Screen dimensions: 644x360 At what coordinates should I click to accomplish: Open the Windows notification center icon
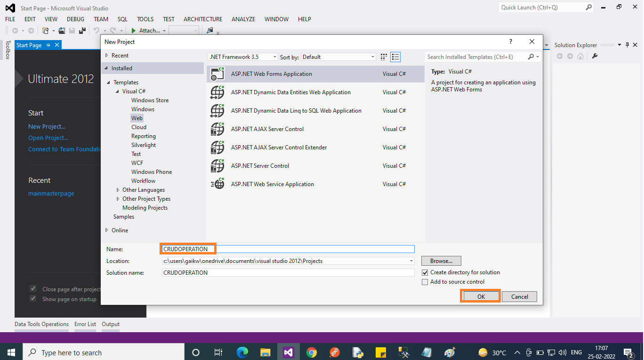point(628,352)
